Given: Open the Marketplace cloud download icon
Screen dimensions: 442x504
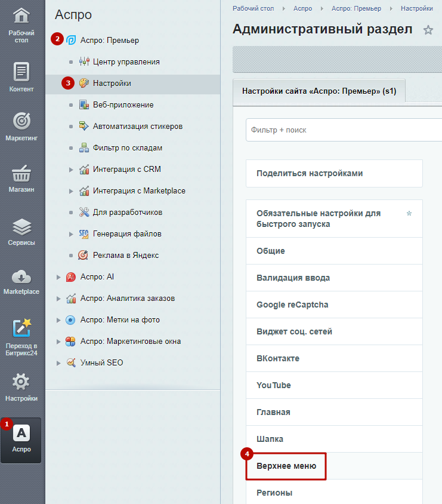Looking at the screenshot, I should 21,277.
